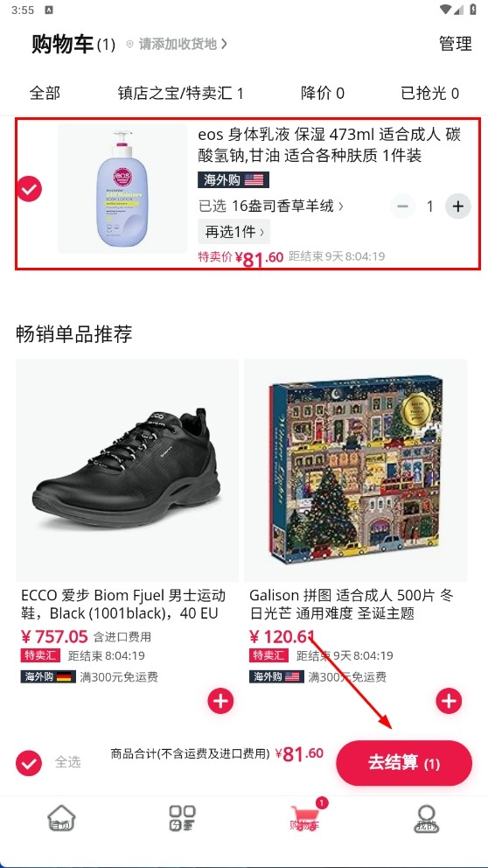Switch to 镇店之宝/特卖汇 tab

(180, 93)
